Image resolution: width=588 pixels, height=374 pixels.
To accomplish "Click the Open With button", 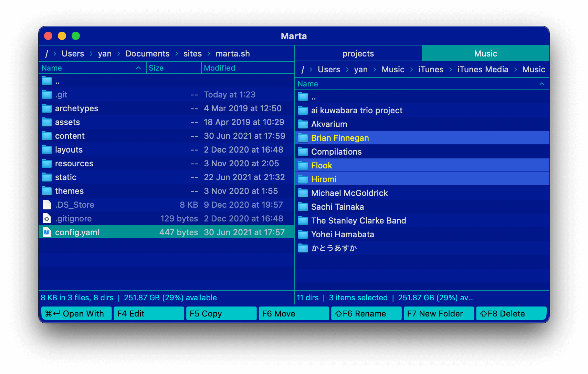I will click(x=76, y=313).
